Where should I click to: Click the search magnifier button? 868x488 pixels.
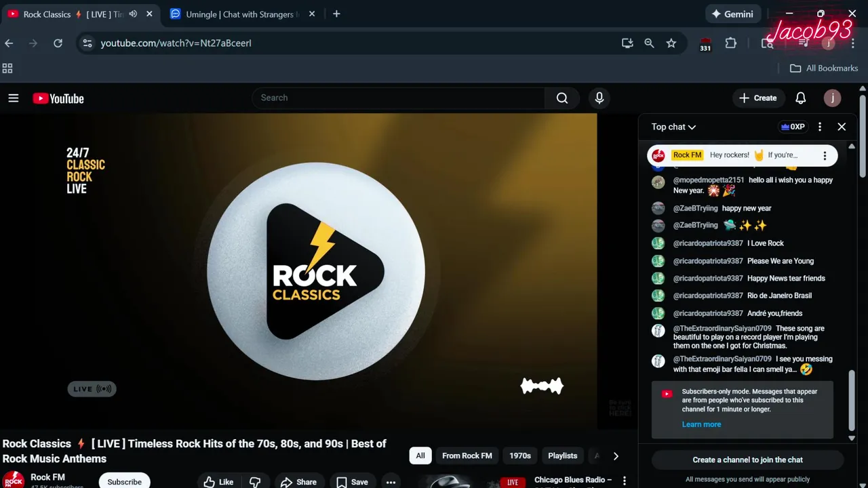(x=562, y=98)
